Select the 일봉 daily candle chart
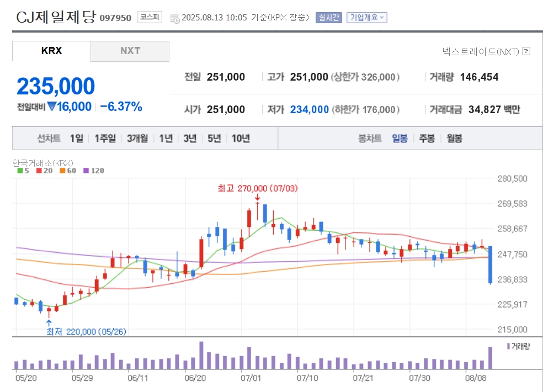 (x=400, y=139)
